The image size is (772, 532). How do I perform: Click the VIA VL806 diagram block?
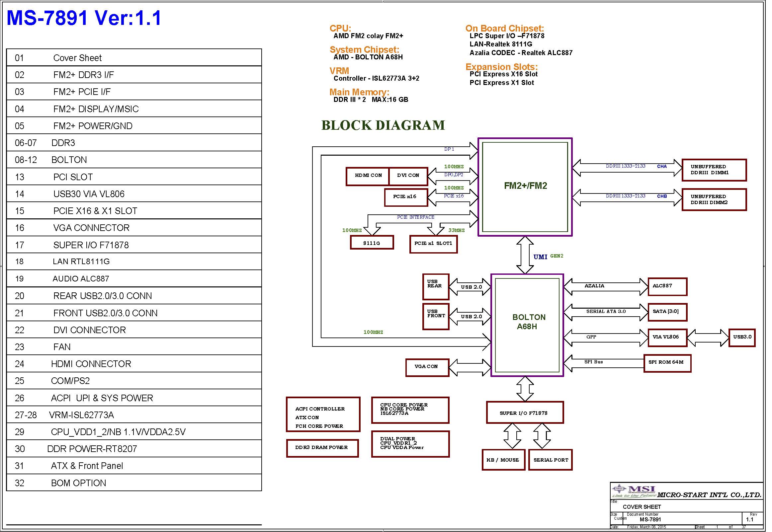click(x=668, y=338)
